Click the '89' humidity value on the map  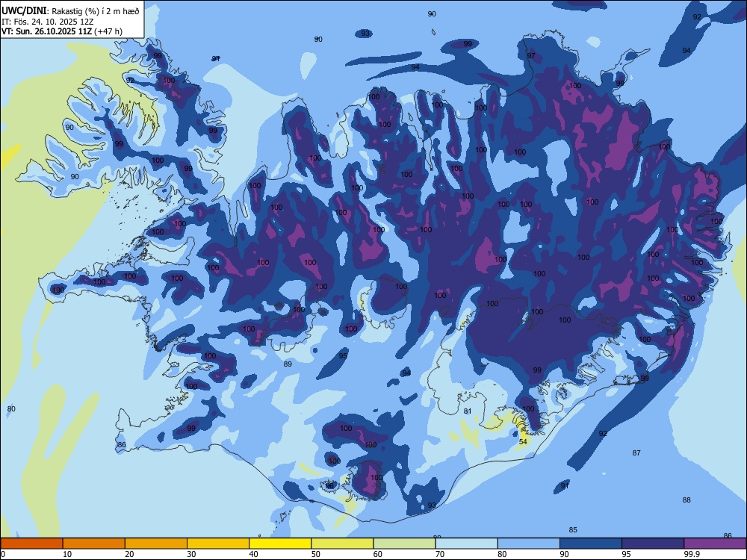[x=288, y=364]
